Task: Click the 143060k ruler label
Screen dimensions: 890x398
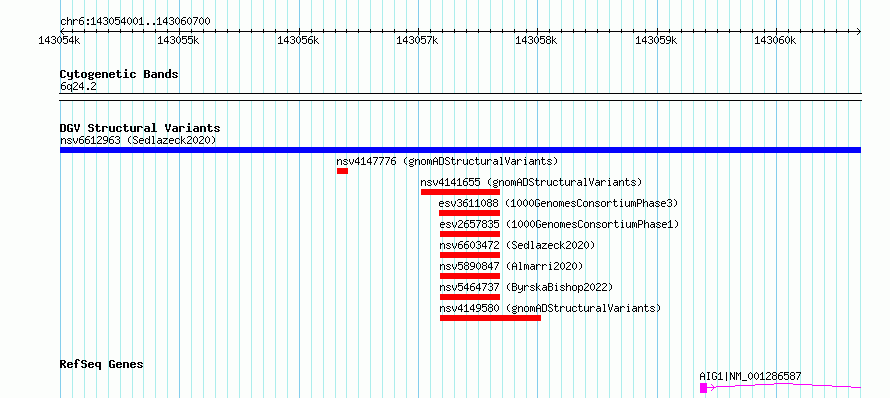Action: click(776, 40)
